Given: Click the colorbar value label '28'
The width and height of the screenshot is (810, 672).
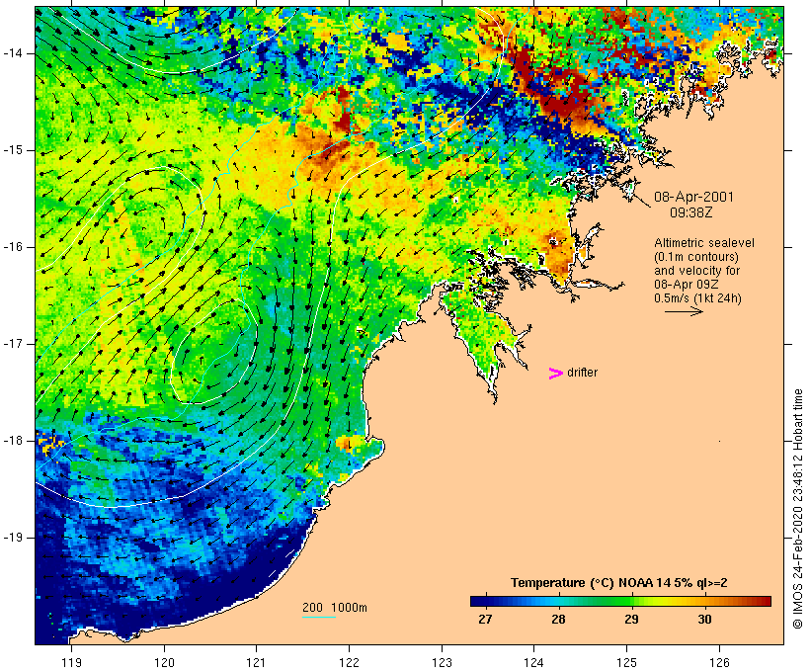Looking at the screenshot, I should click(x=558, y=620).
